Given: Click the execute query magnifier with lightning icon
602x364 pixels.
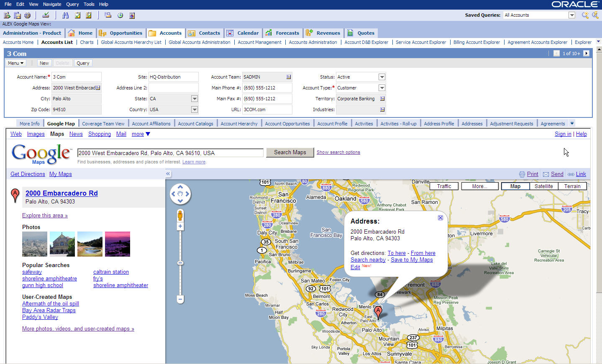Looking at the screenshot, I should click(595, 15).
